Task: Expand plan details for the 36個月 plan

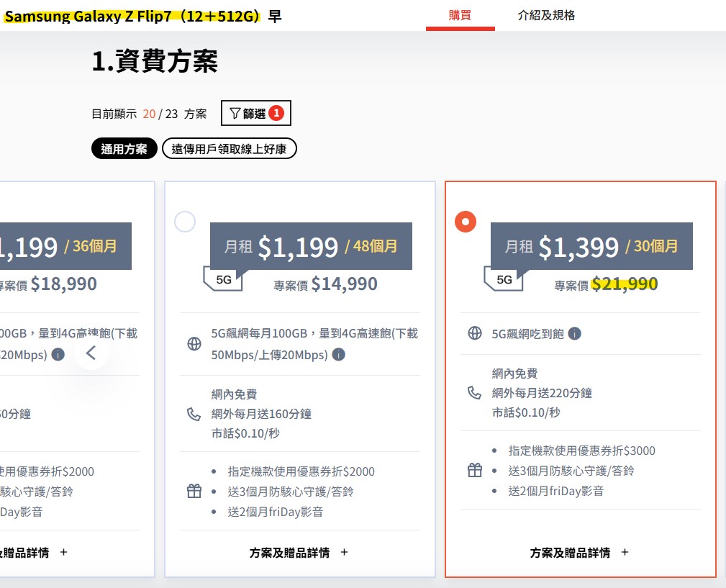Action: point(32,552)
